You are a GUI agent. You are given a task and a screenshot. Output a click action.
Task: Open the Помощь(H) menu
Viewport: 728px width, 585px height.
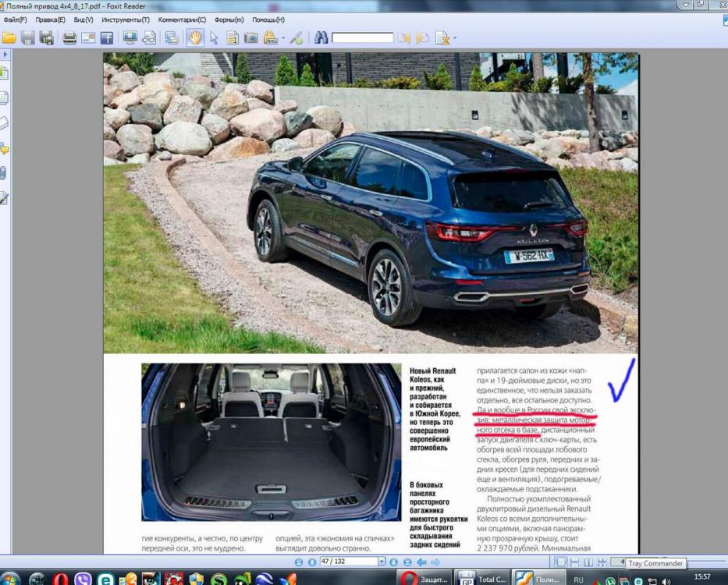(268, 20)
